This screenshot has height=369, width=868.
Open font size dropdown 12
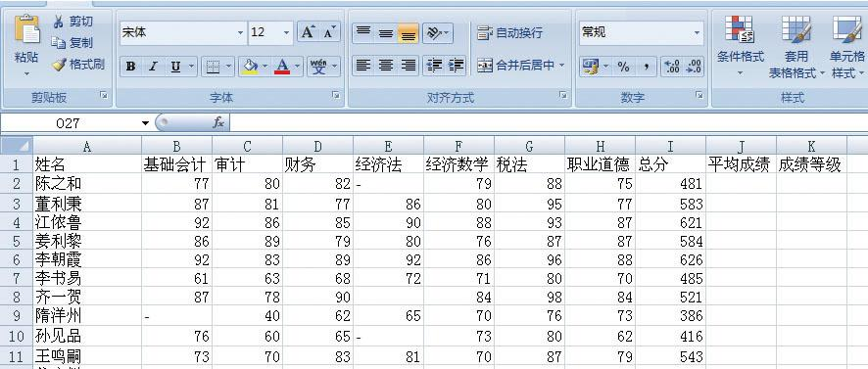[286, 33]
